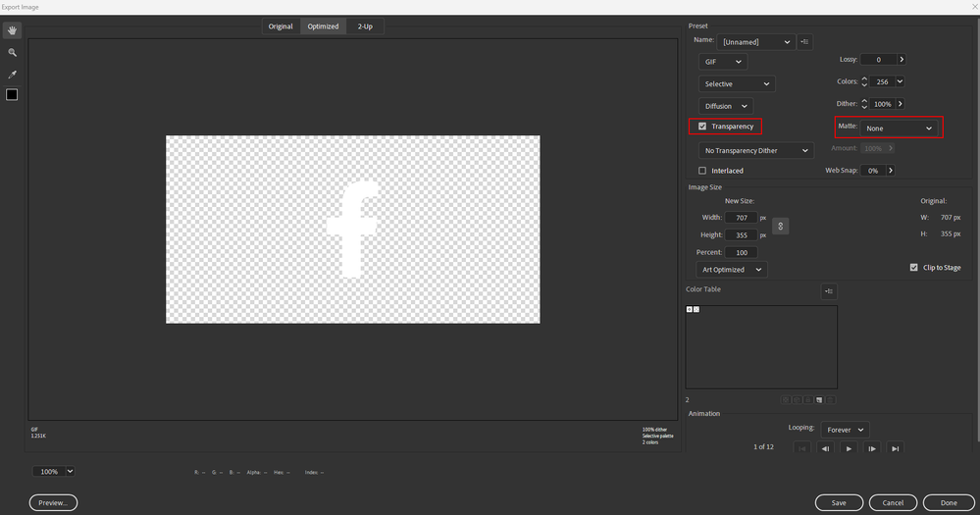Go to the next animation frame

[872, 448]
